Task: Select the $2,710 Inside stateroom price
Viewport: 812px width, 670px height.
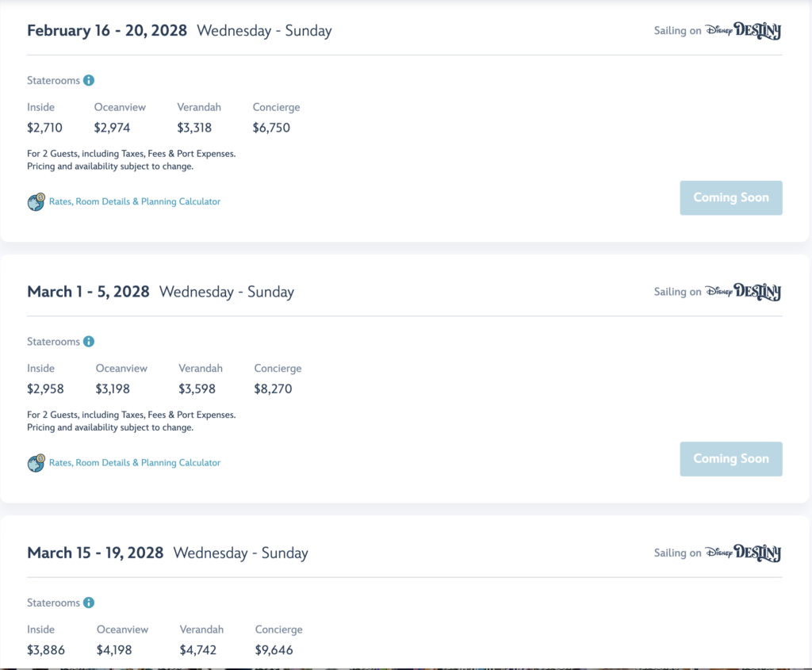Action: click(44, 128)
